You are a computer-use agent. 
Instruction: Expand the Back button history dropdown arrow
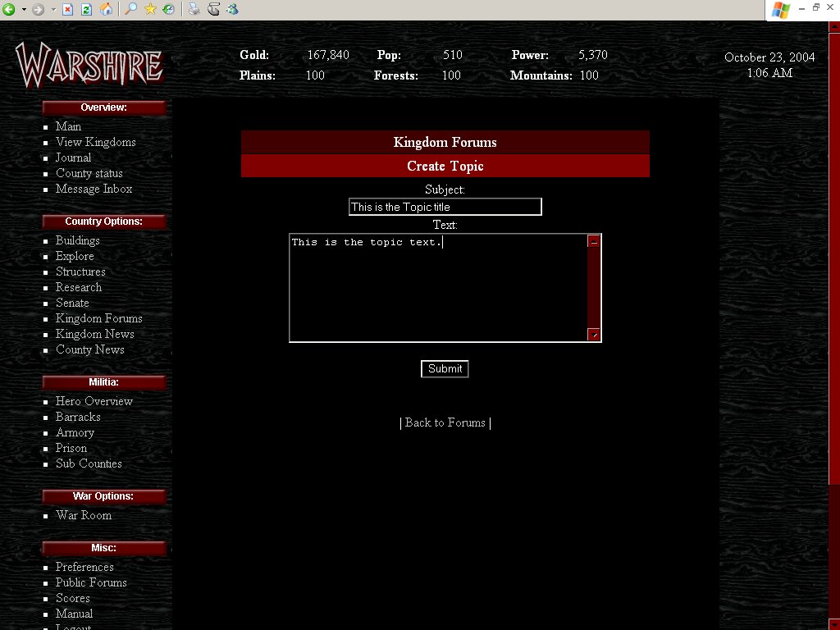(x=24, y=10)
